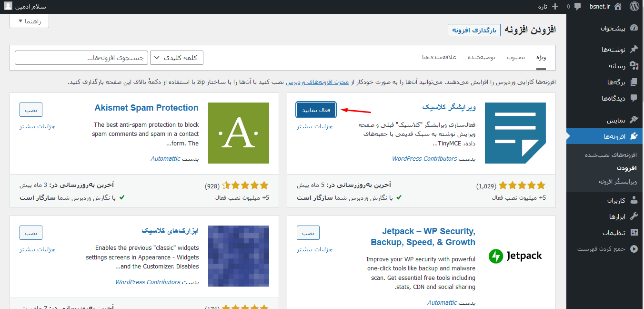Open the comments bubble in the admin bar

click(578, 7)
